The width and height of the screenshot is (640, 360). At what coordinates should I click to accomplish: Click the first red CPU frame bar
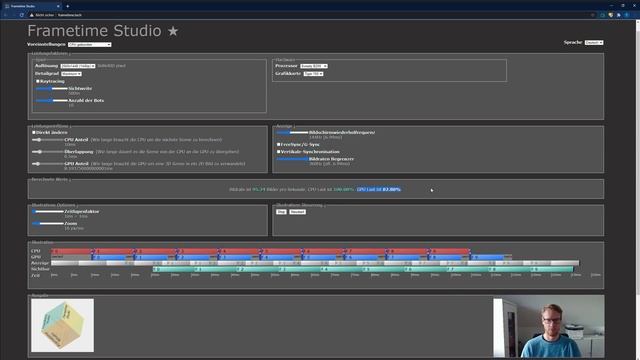point(71,251)
